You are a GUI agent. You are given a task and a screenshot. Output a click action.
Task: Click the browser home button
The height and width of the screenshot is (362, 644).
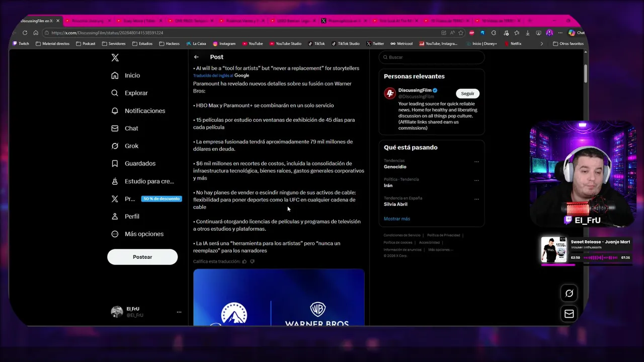tap(36, 33)
